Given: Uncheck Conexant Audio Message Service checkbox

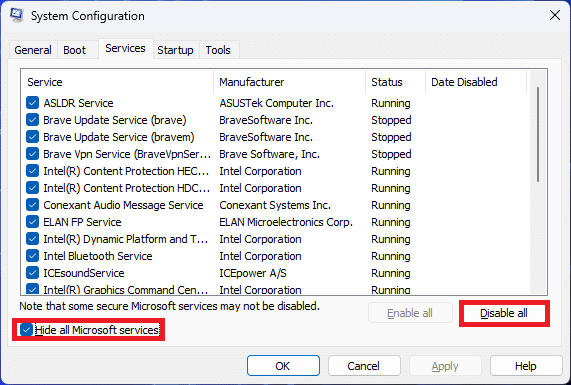Looking at the screenshot, I should tap(32, 205).
